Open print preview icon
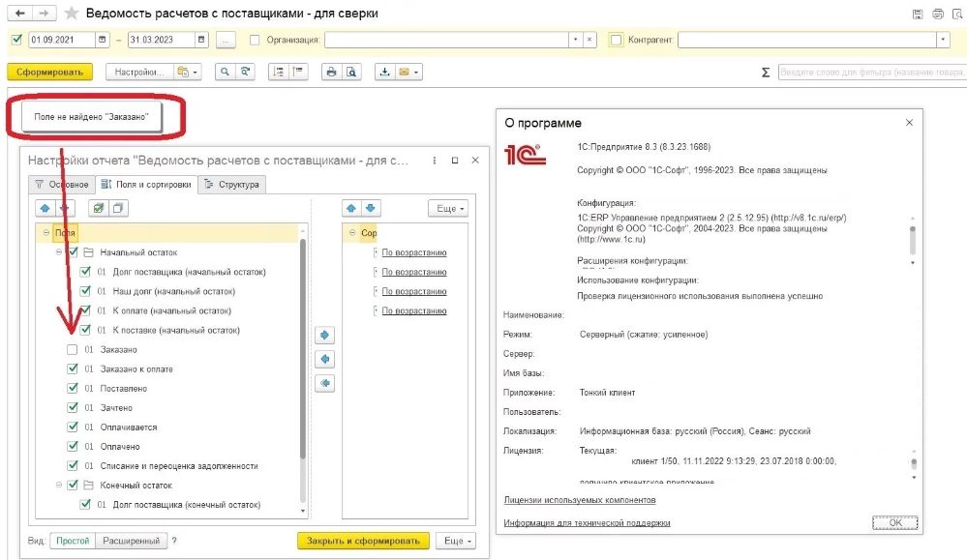Screen dimensions: 967x560 [x=351, y=73]
